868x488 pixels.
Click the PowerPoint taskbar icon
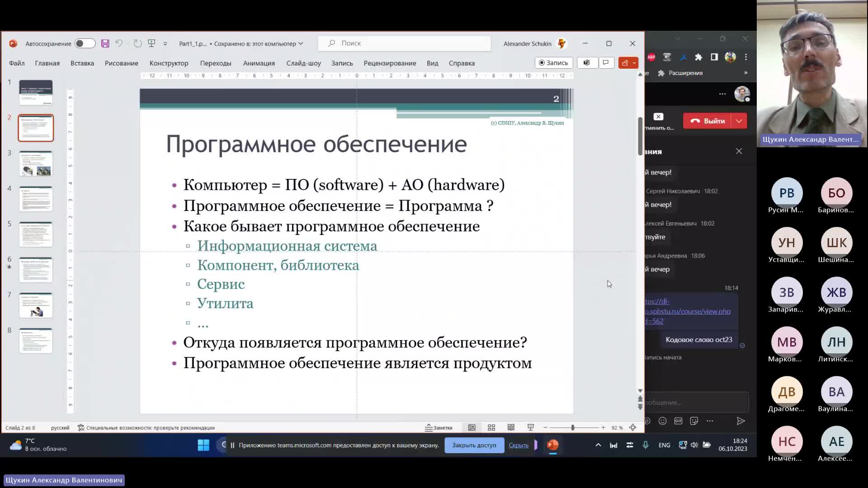click(552, 445)
